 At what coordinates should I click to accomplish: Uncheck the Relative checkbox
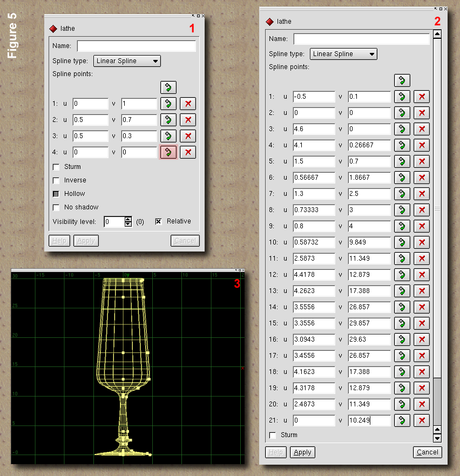coord(158,221)
